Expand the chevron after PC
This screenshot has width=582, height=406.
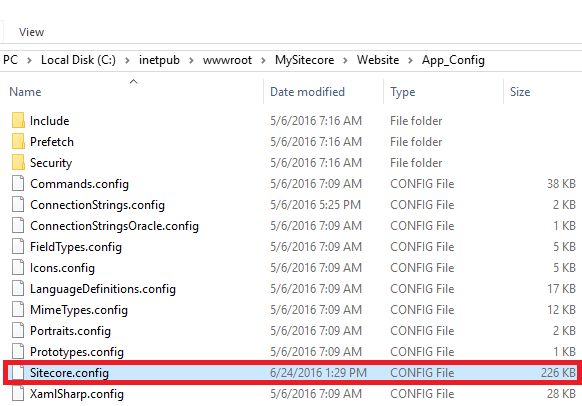click(29, 60)
